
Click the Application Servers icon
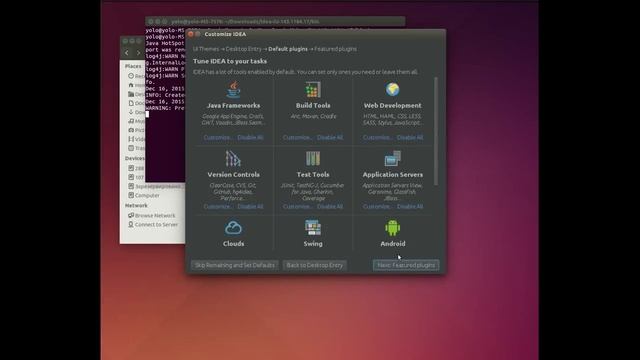pos(393,158)
